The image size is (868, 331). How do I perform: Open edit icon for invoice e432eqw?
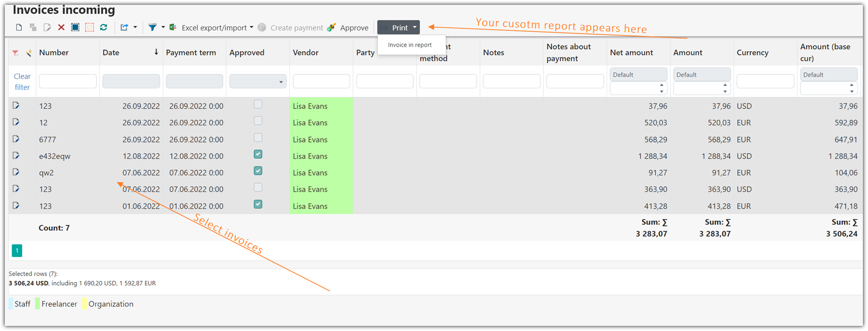[16, 155]
